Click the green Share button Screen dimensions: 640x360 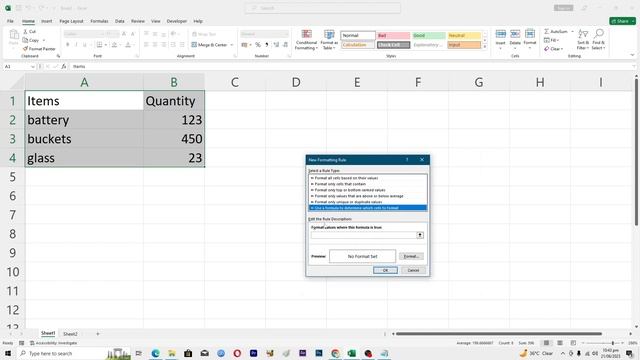coord(622,21)
